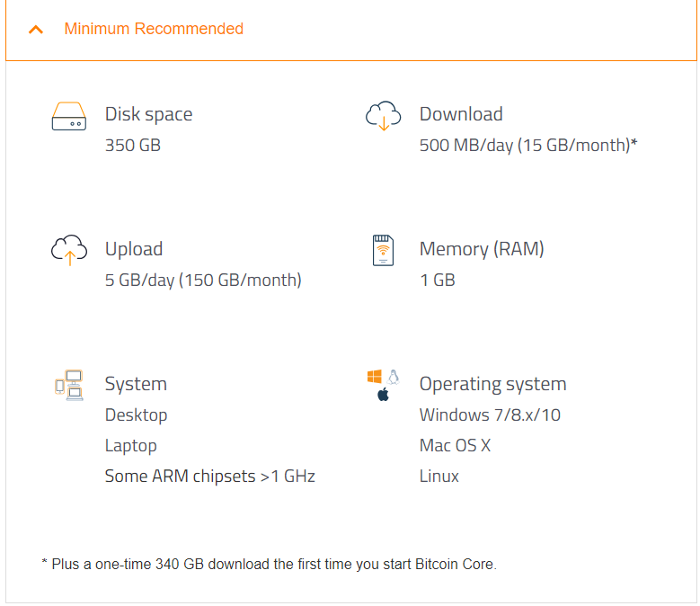Click the Apple logo icon
Screen dimensions: 700x606
pos(383,394)
